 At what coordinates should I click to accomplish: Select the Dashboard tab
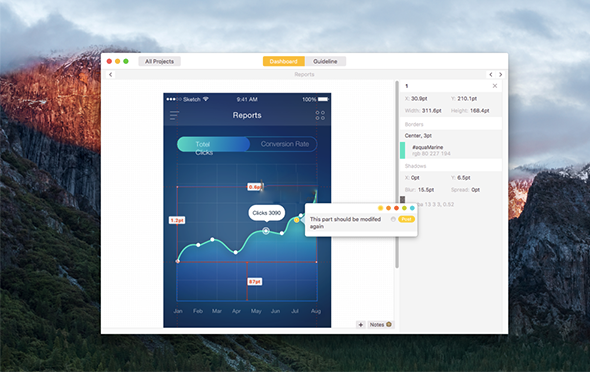pyautogui.click(x=284, y=61)
